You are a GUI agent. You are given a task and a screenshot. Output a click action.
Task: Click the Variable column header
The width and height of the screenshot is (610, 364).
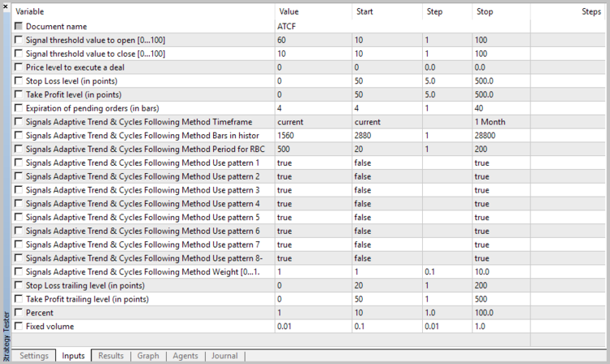[143, 11]
